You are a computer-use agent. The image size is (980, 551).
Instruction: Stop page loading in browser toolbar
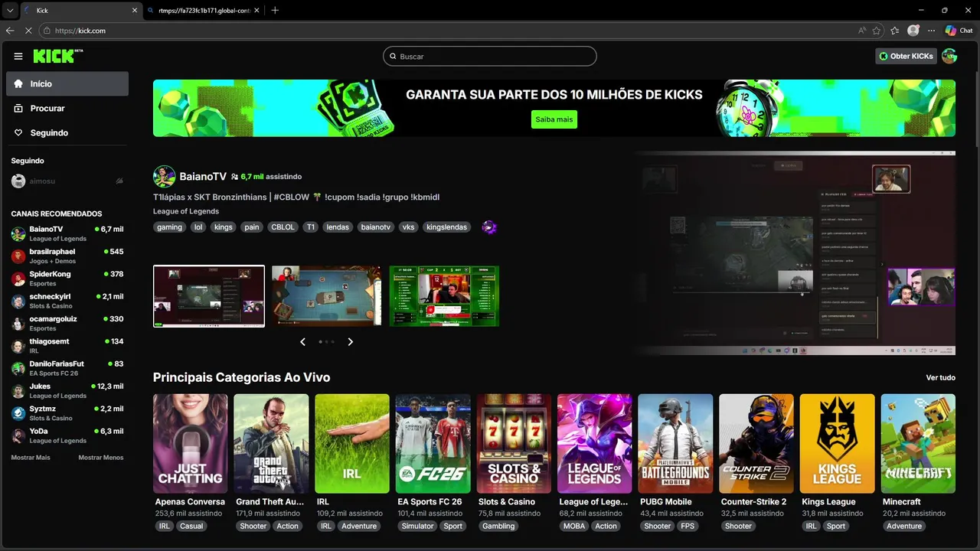(29, 31)
